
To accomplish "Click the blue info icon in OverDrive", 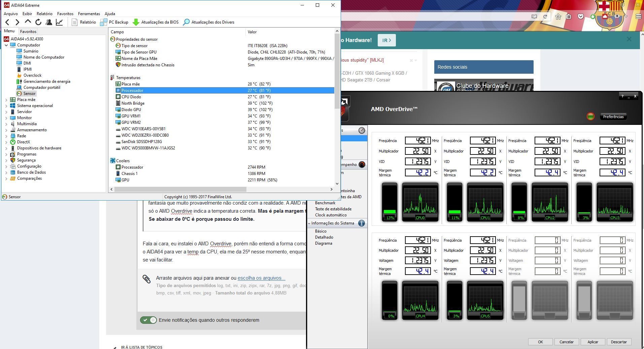I will (362, 223).
